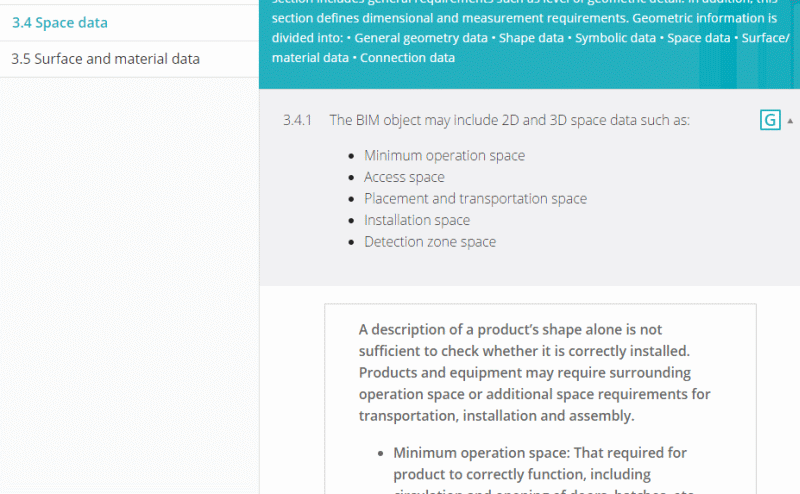The width and height of the screenshot is (800, 494).
Task: Click the guidance paragraph on product shape
Action: (x=534, y=372)
